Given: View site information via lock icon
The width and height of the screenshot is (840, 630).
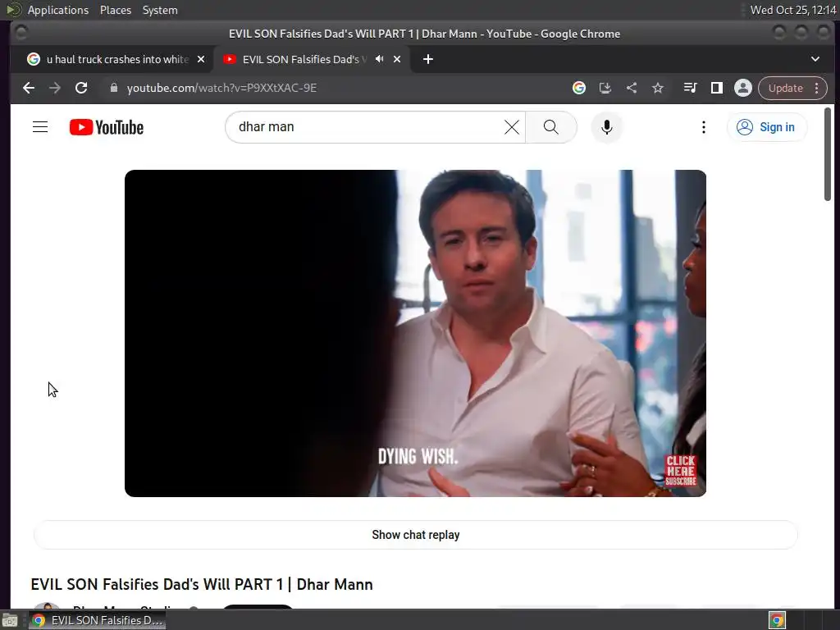Looking at the screenshot, I should coord(113,88).
